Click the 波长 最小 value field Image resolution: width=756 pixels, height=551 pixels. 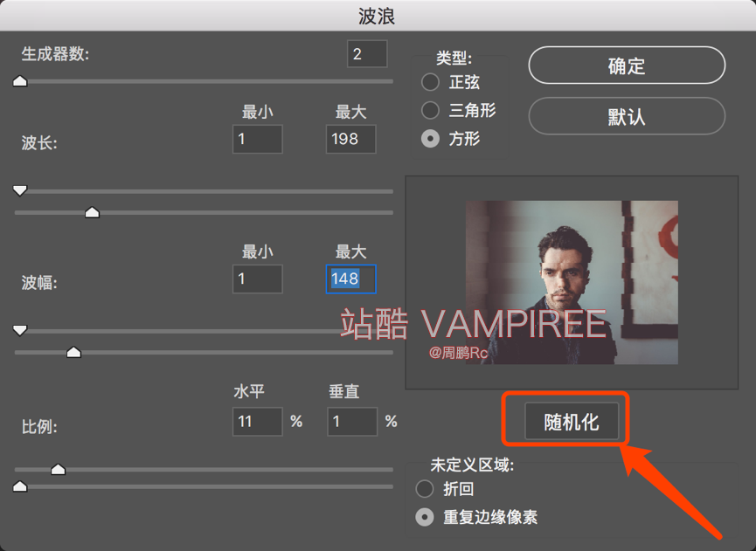tap(258, 139)
